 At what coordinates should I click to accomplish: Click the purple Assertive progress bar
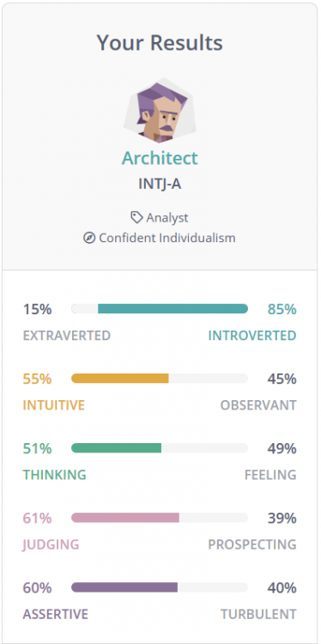click(x=160, y=587)
